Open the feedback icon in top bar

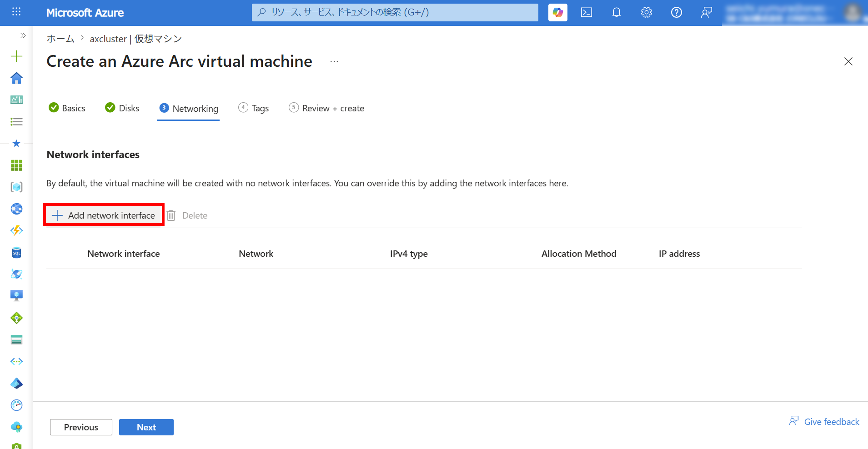pos(706,12)
